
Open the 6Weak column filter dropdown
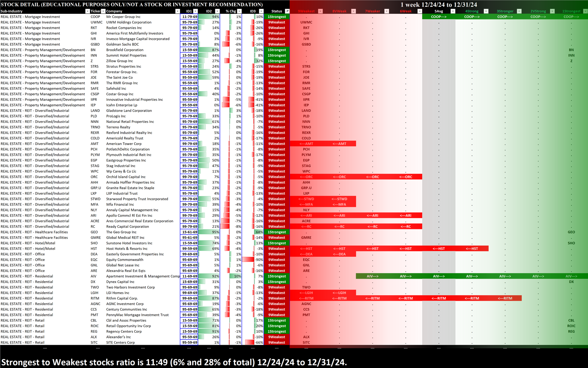coord(420,11)
